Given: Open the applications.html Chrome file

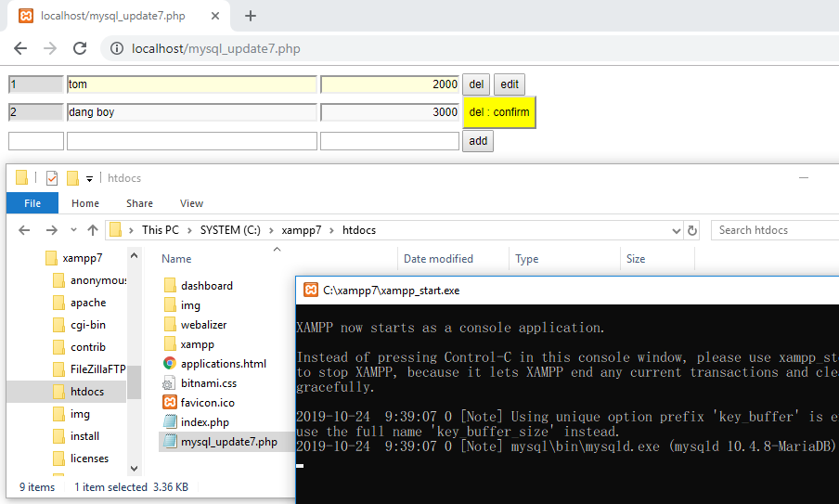Looking at the screenshot, I should coord(223,364).
